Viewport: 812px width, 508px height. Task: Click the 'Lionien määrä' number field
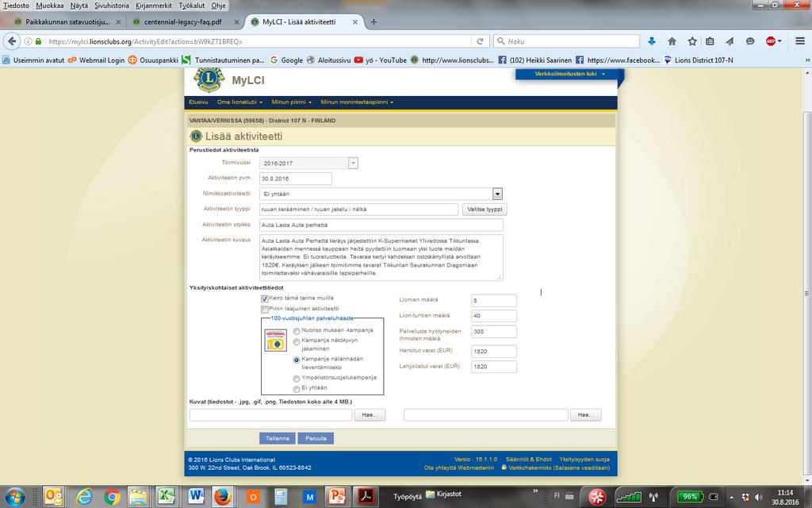tap(493, 300)
